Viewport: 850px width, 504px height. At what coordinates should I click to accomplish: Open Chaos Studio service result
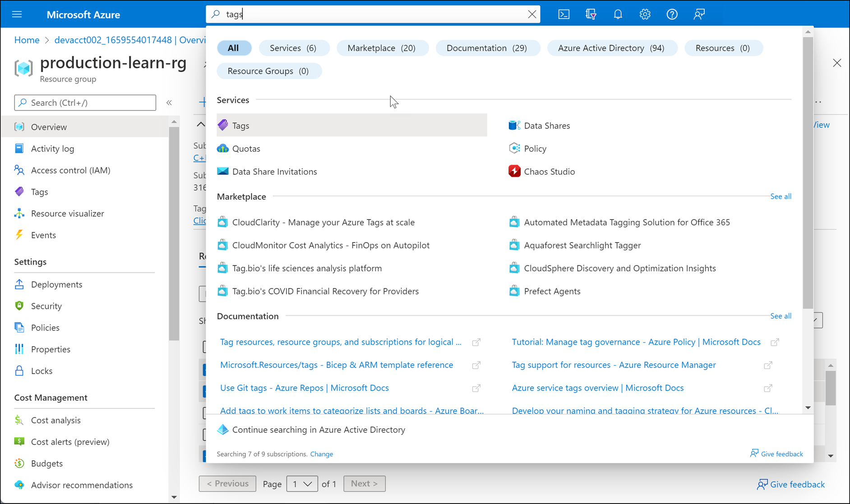click(541, 171)
